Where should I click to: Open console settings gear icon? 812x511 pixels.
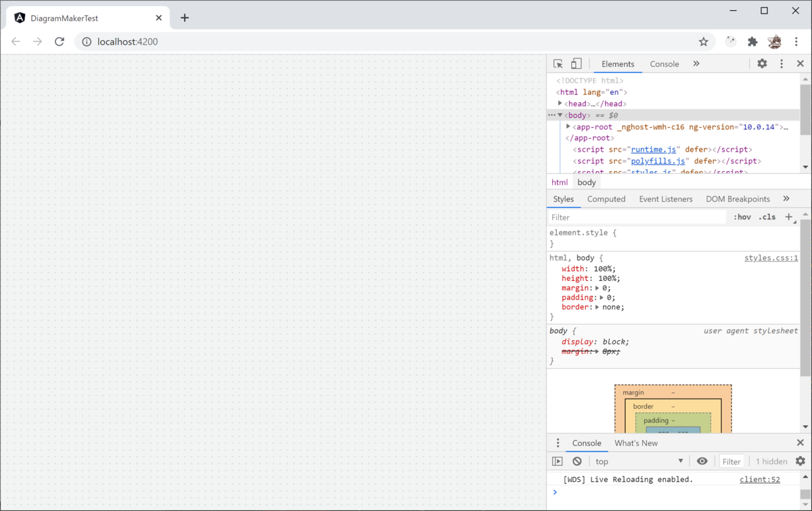click(x=800, y=462)
